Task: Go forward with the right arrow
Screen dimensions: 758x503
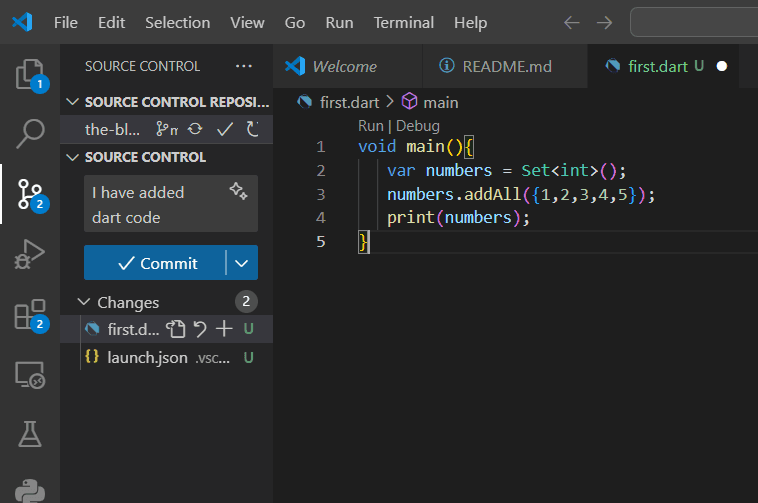Action: coord(604,22)
